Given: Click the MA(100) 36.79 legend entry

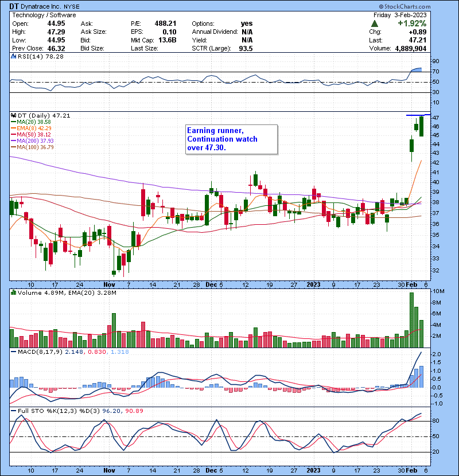Looking at the screenshot, I should [x=32, y=147].
